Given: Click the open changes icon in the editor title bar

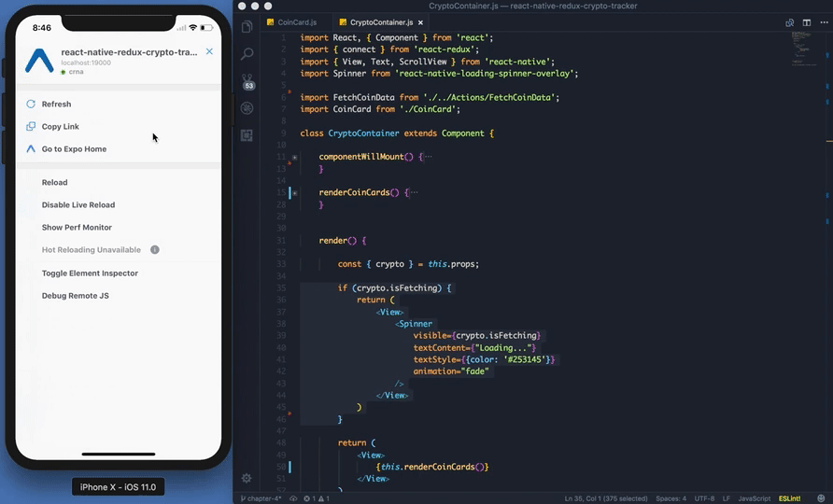Looking at the screenshot, I should 790,22.
